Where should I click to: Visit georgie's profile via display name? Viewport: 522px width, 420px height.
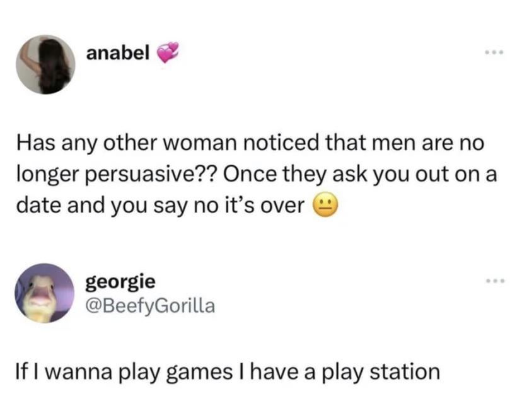pos(120,283)
